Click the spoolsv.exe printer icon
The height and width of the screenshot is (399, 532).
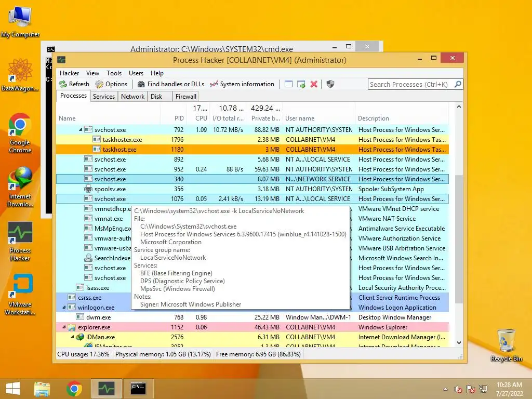point(88,189)
